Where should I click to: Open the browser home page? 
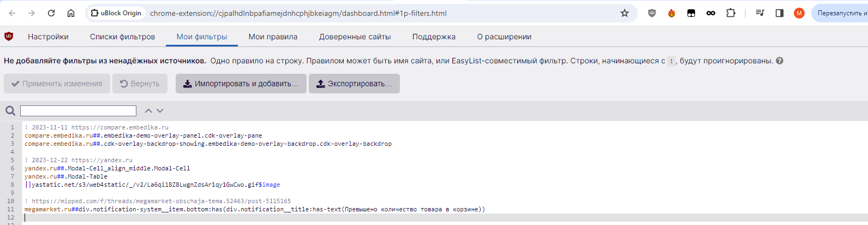(x=71, y=13)
